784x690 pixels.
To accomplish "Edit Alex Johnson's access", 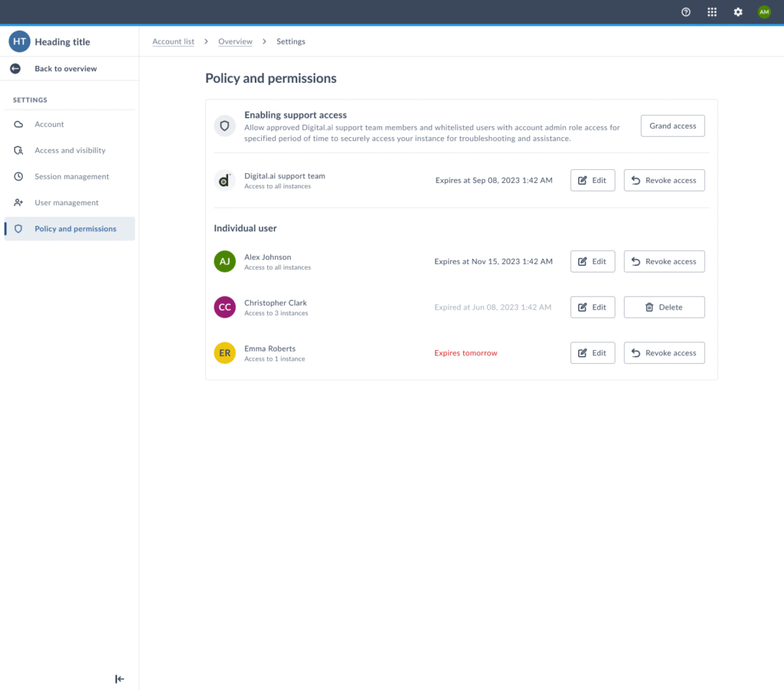I will [592, 262].
